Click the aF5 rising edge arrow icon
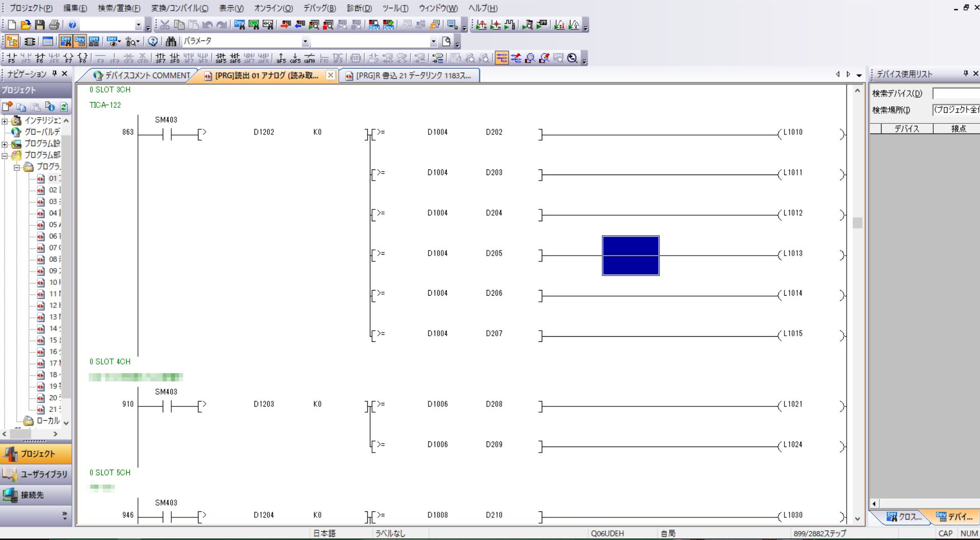The image size is (980, 540). [x=281, y=58]
